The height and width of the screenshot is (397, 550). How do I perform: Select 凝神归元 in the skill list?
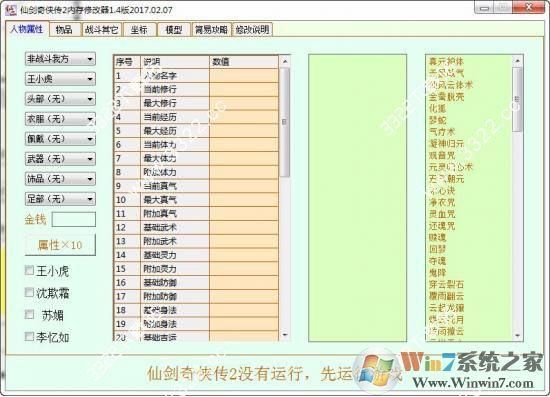coord(446,144)
